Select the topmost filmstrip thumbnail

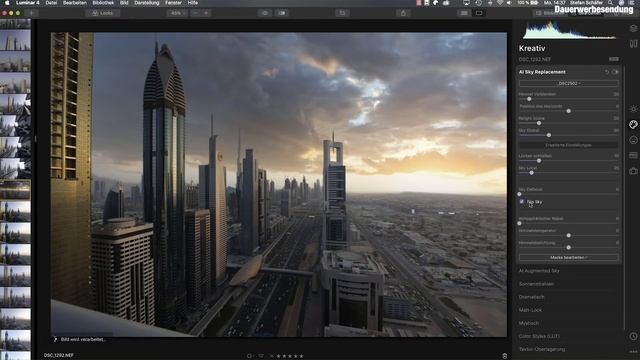click(x=15, y=24)
